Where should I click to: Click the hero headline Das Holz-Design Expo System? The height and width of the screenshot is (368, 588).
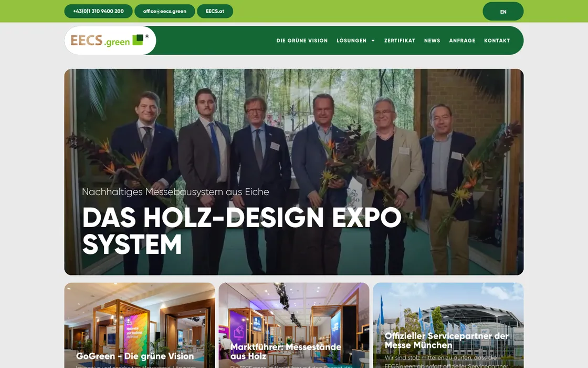pos(241,231)
